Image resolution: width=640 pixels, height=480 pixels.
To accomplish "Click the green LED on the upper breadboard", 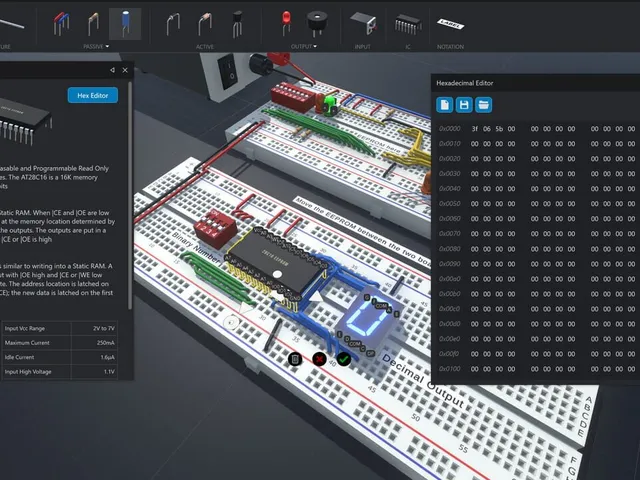I will pyautogui.click(x=329, y=104).
